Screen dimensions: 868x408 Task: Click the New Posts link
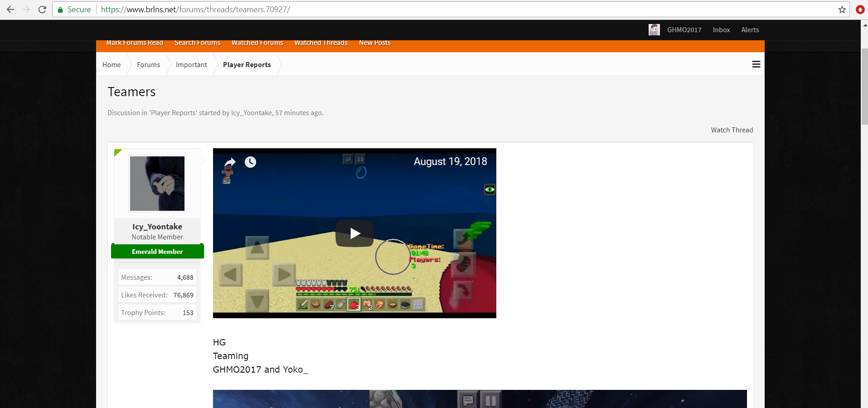point(375,43)
